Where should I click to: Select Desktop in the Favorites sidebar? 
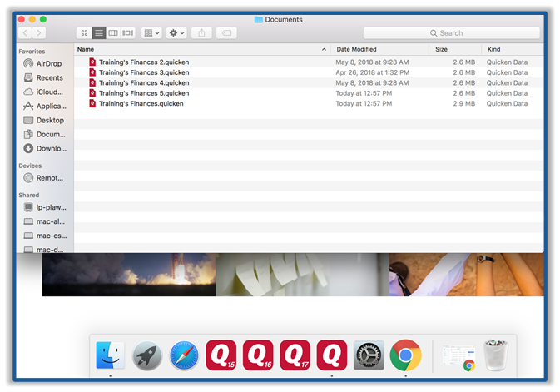49,120
